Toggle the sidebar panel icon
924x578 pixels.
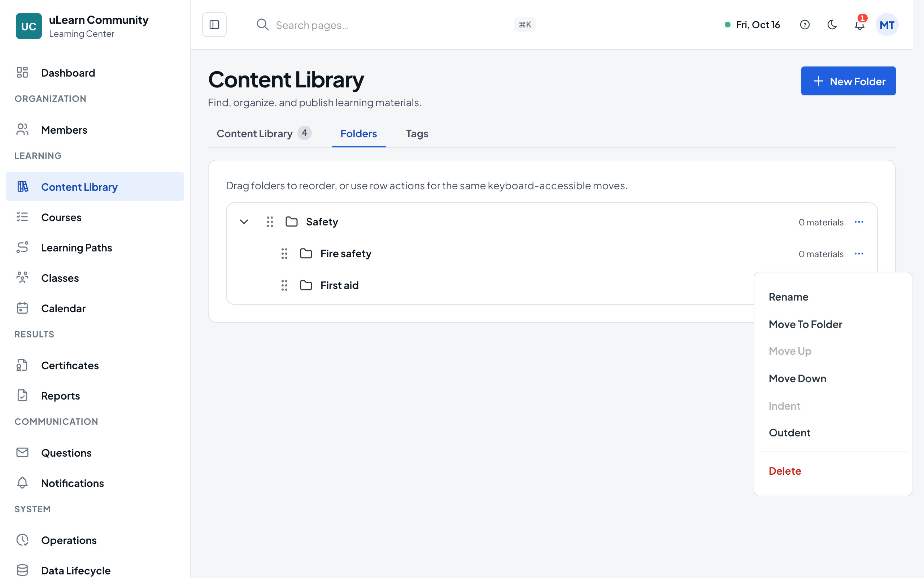[x=214, y=25]
